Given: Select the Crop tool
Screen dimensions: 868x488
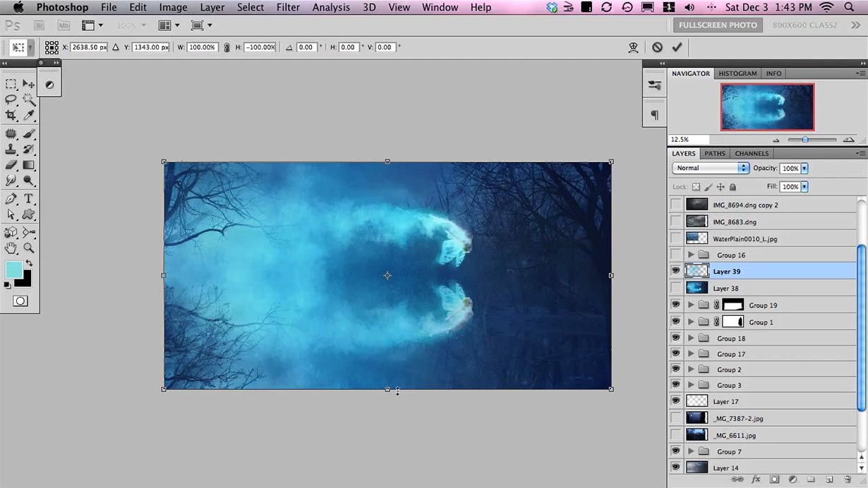Looking at the screenshot, I should [x=11, y=115].
